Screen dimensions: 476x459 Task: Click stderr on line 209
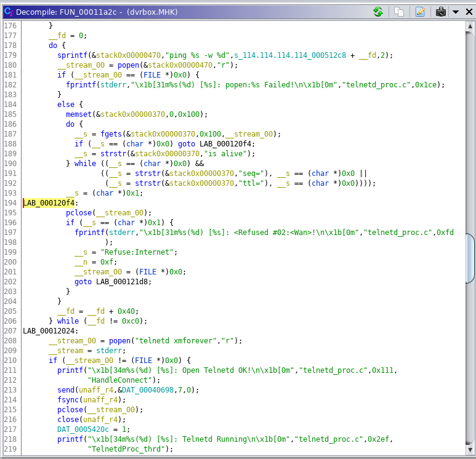[x=109, y=351]
